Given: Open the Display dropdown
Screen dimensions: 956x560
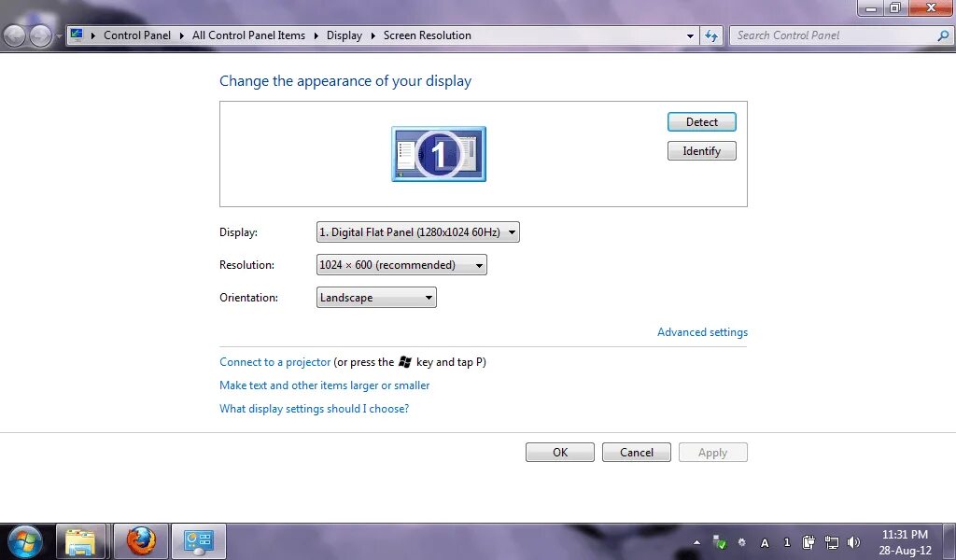Looking at the screenshot, I should coord(417,232).
